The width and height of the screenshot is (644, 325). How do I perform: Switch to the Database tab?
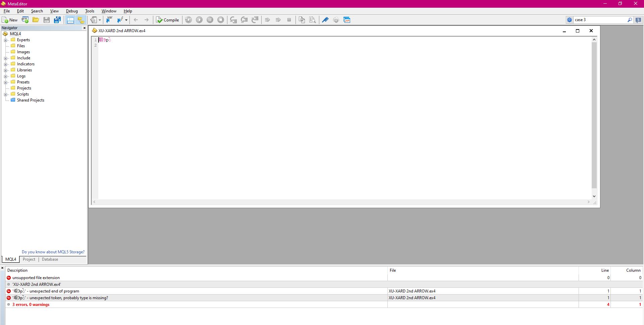50,259
